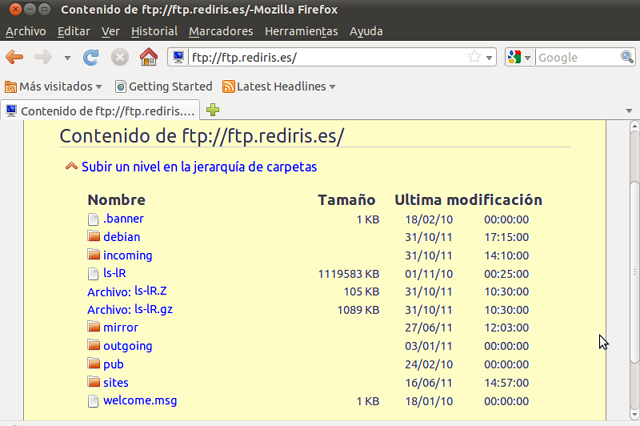Open the Archivo: ls-lR.Z link
The height and width of the screenshot is (426, 640).
(x=127, y=291)
